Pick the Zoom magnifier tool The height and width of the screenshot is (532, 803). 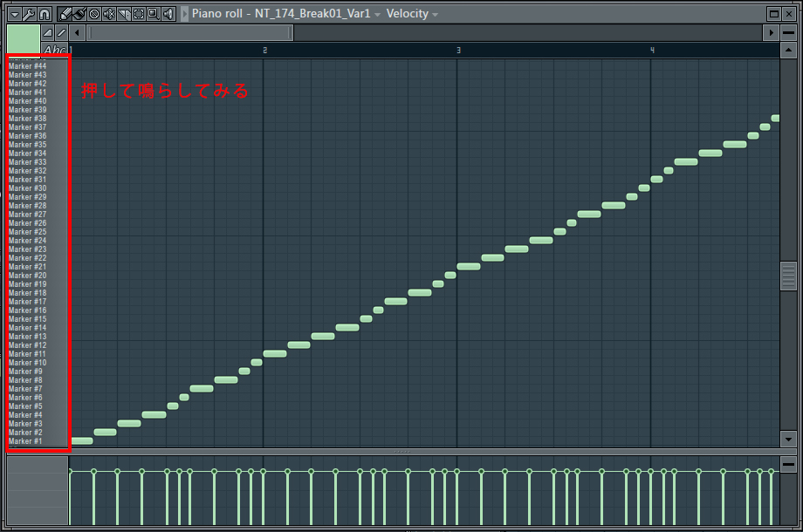point(154,14)
